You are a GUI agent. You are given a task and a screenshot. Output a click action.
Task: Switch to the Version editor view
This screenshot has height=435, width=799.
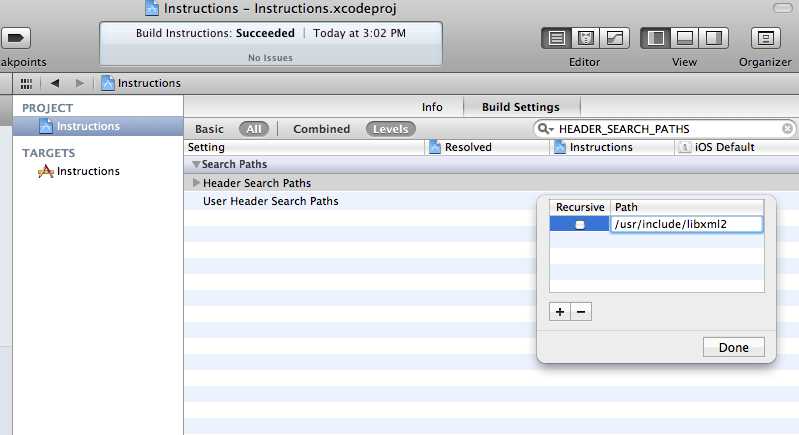tap(615, 38)
